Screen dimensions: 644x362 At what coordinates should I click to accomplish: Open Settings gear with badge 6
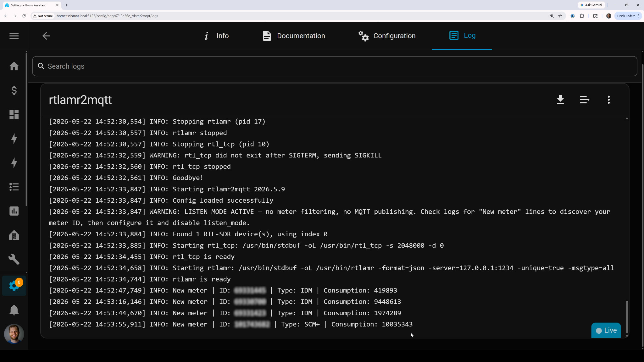click(14, 285)
